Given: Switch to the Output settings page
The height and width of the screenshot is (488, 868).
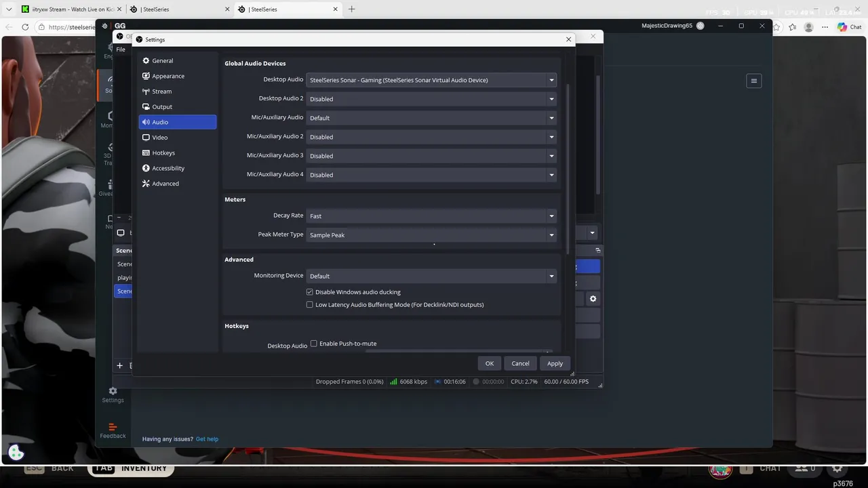Looking at the screenshot, I should point(178,107).
